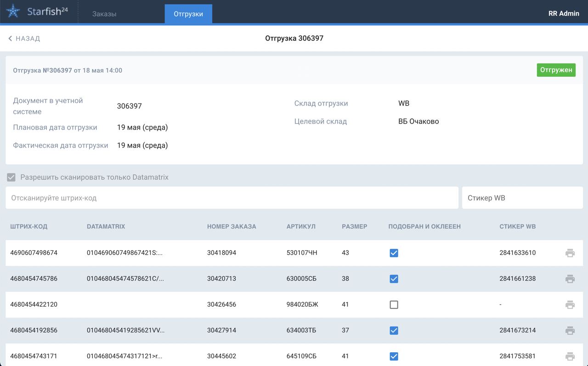Click the Starfish24 star logo
The height and width of the screenshot is (366, 588).
(13, 11)
